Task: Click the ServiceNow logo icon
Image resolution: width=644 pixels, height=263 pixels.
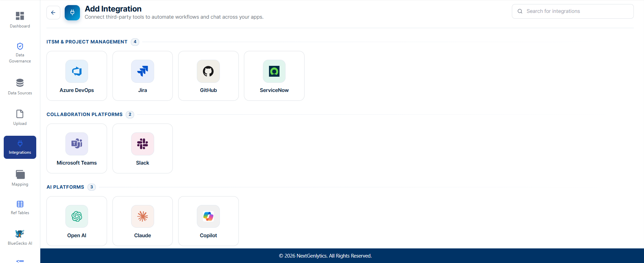Action: click(x=274, y=71)
